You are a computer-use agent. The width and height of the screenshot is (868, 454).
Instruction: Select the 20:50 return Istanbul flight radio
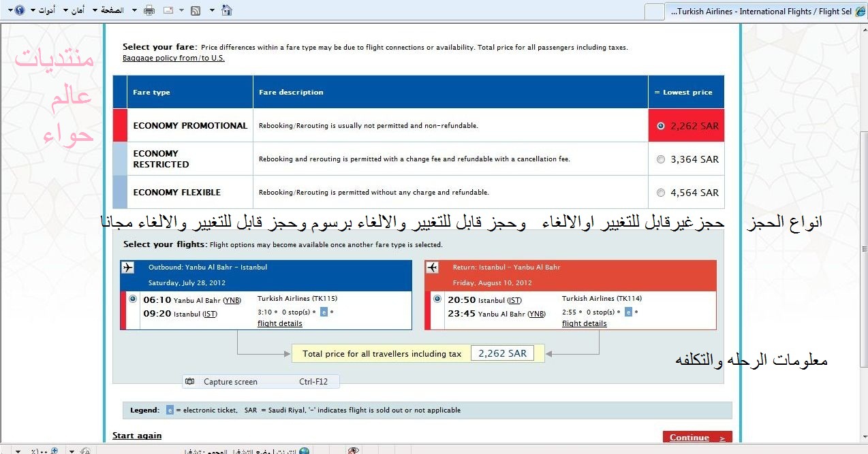pos(437,299)
